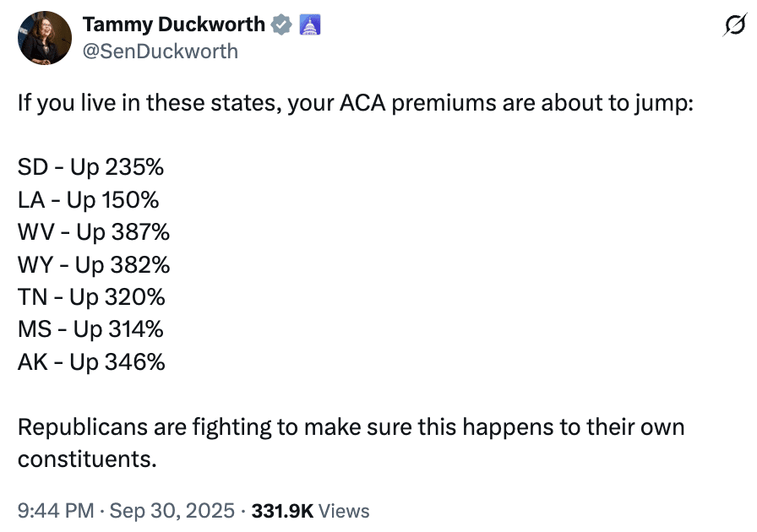Open the @SenDuckworth handle link

pyautogui.click(x=160, y=52)
